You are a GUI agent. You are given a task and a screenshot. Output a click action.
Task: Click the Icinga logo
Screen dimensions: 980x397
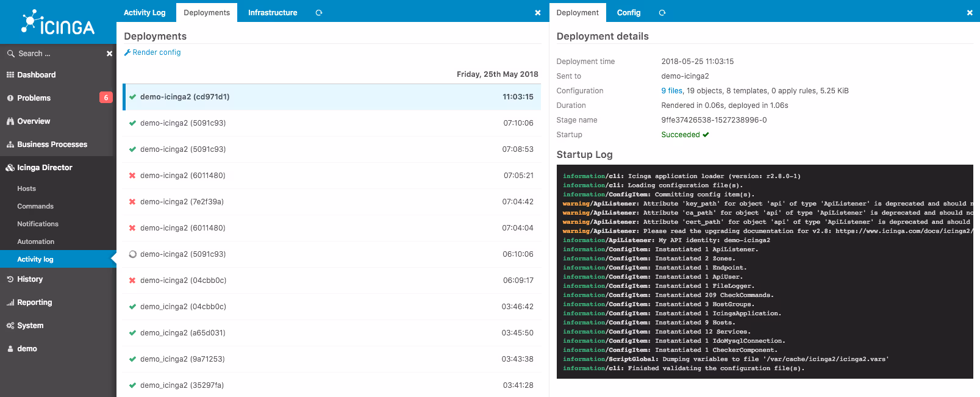coord(58,23)
